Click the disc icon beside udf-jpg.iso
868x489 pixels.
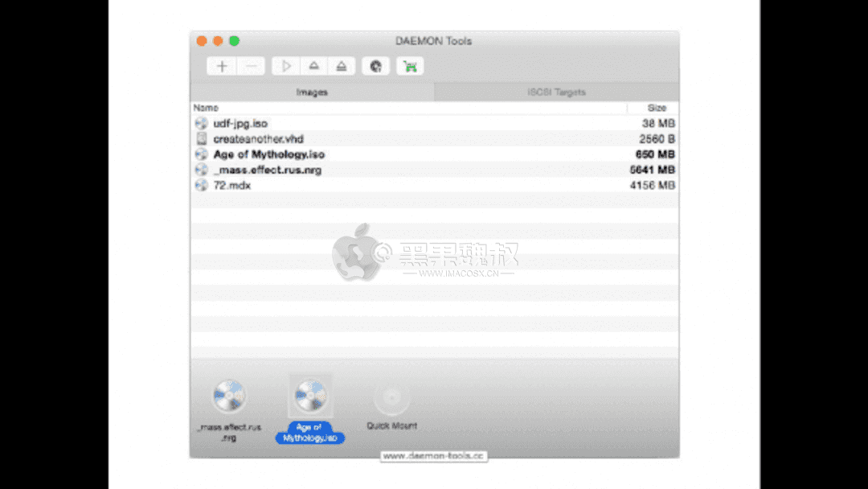coord(201,123)
